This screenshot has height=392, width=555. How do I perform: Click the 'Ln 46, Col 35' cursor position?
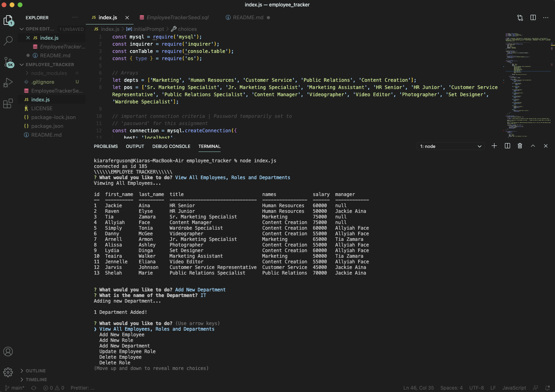click(419, 388)
